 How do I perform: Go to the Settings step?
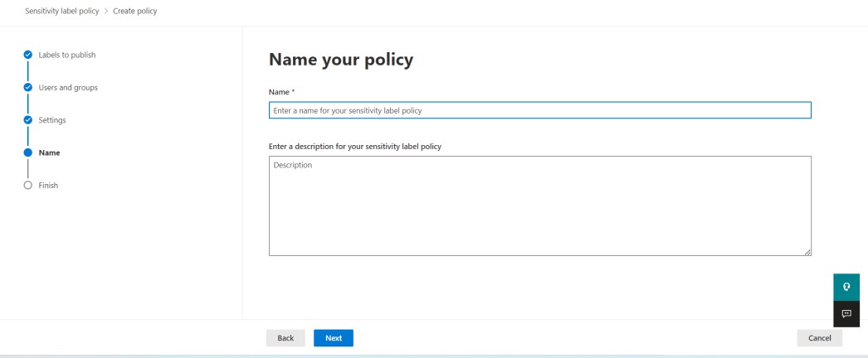52,120
